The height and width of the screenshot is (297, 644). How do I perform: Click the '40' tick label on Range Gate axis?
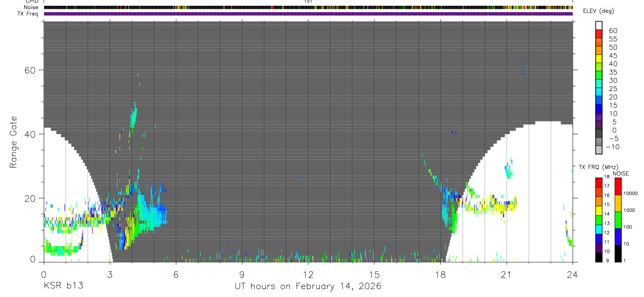(30, 134)
